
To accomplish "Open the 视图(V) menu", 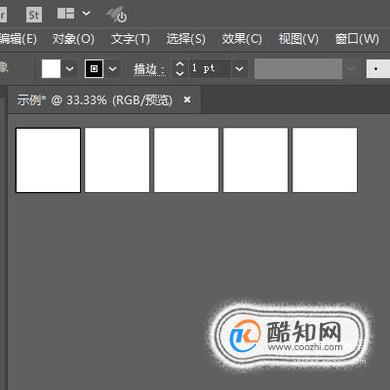I will 299,39.
